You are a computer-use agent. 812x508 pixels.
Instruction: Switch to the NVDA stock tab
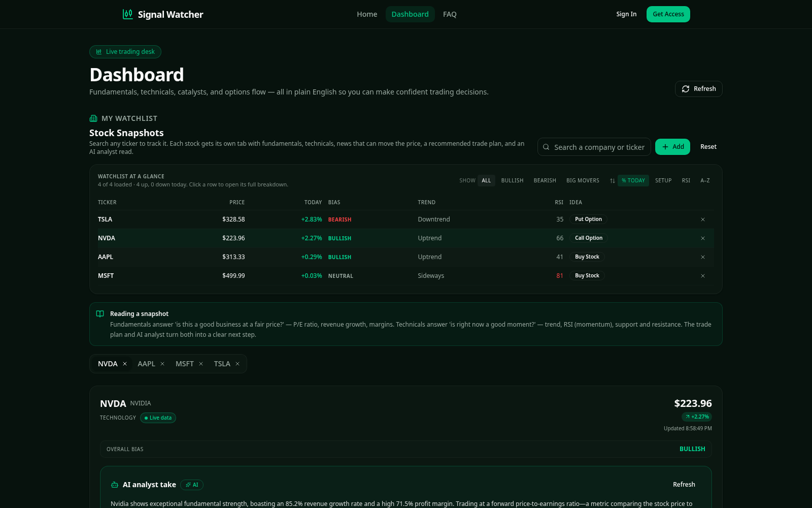[x=108, y=364]
